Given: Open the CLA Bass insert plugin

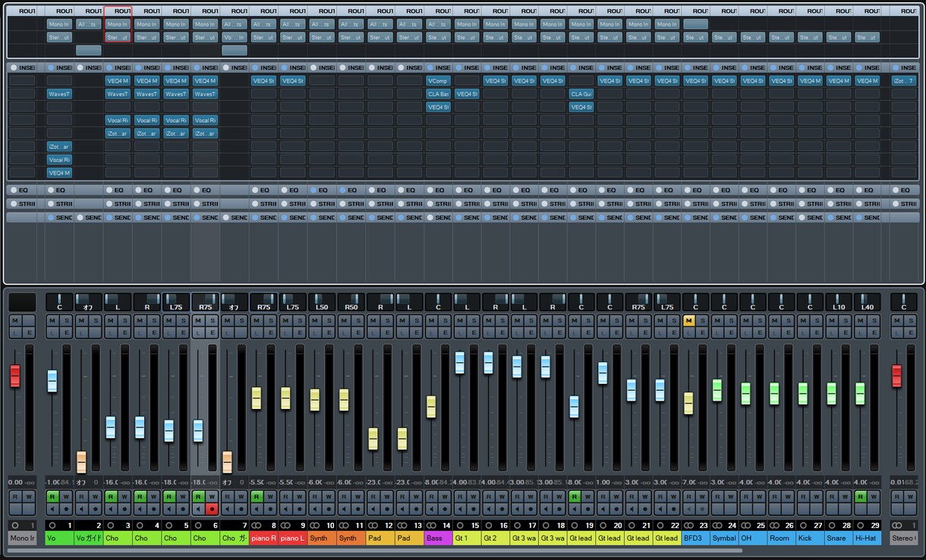Looking at the screenshot, I should (x=438, y=94).
